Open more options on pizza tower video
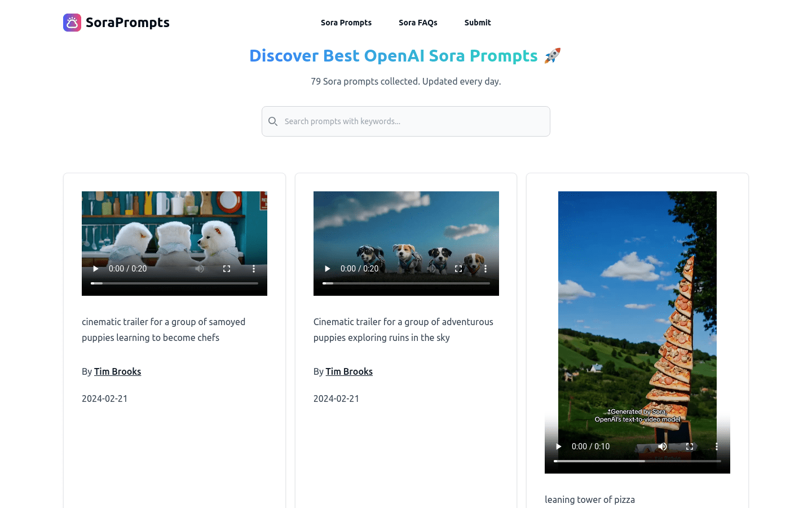 point(717,446)
